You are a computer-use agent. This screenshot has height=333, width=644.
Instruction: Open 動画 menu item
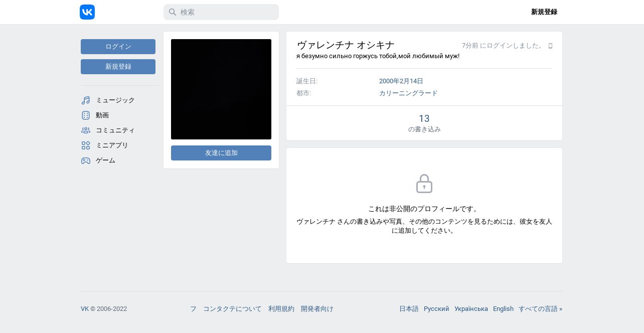118,115
